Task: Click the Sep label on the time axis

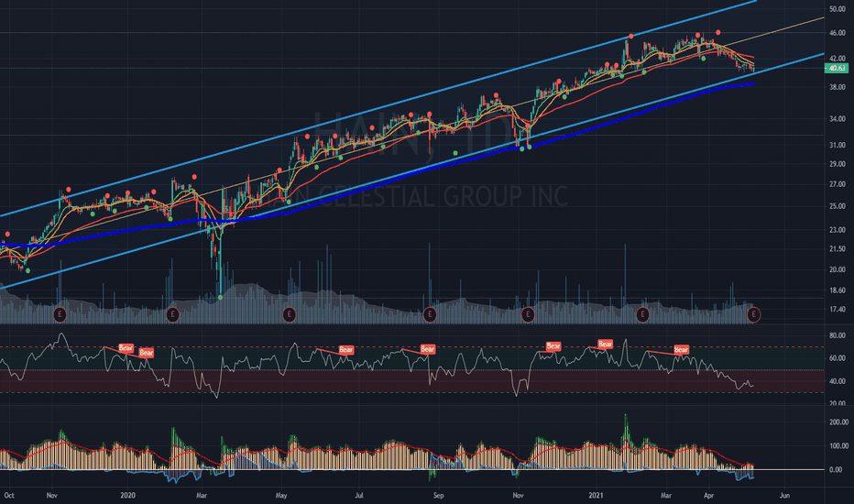Action: pyautogui.click(x=438, y=495)
